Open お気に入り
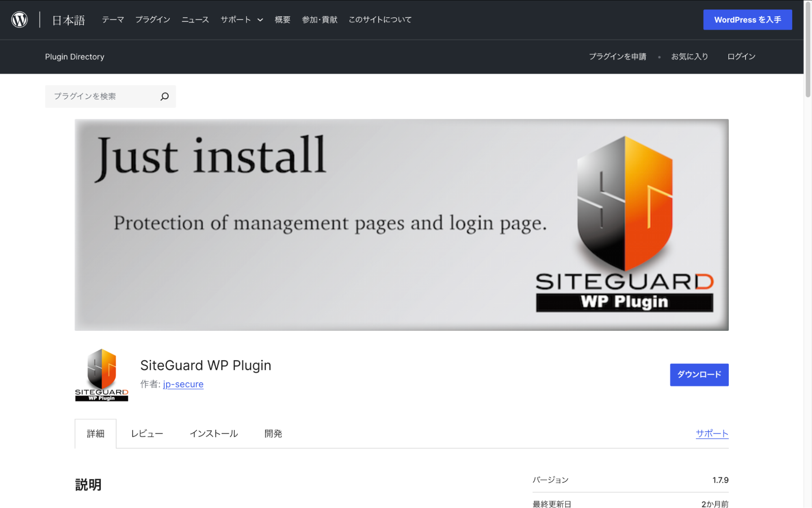 689,56
